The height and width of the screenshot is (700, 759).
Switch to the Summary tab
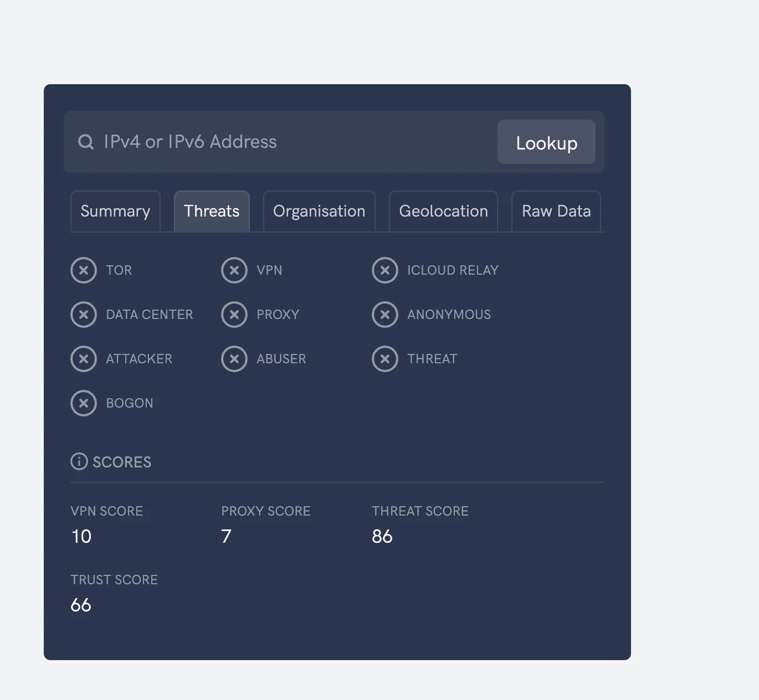click(x=115, y=211)
